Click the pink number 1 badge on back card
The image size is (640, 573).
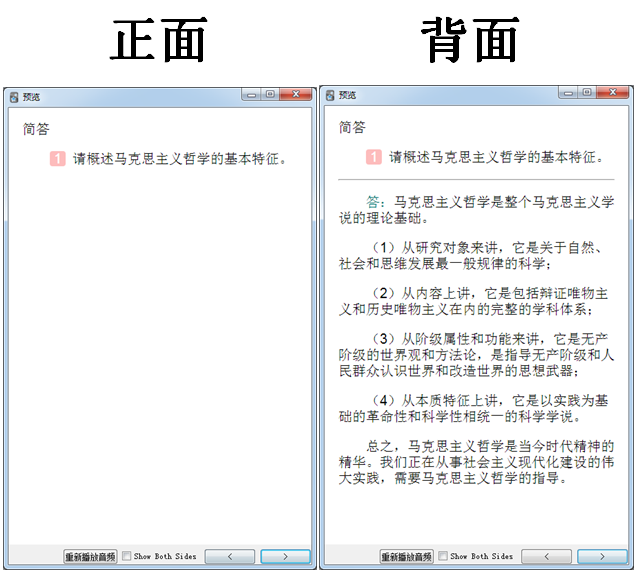(374, 157)
